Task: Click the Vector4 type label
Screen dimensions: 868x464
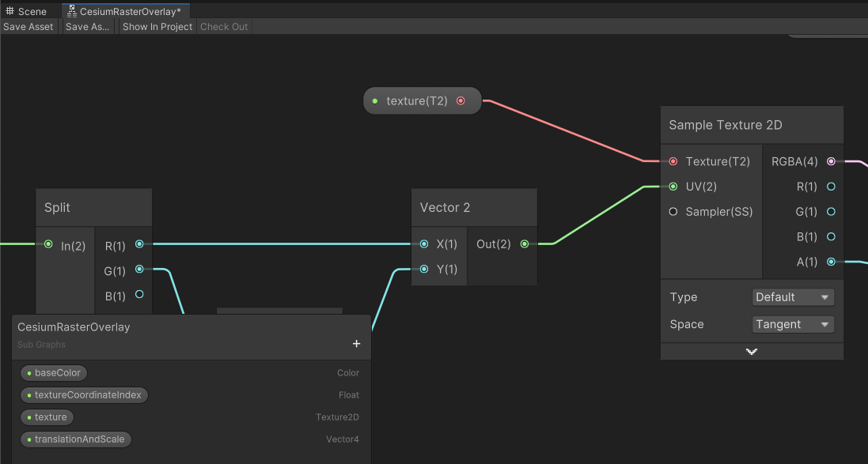Action: (342, 439)
